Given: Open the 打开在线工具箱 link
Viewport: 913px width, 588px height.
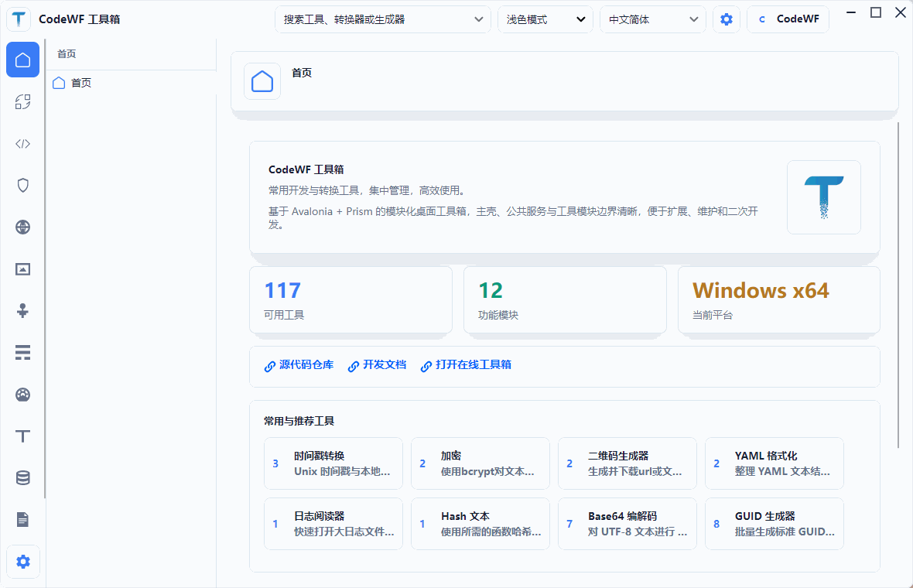Looking at the screenshot, I should [x=466, y=365].
